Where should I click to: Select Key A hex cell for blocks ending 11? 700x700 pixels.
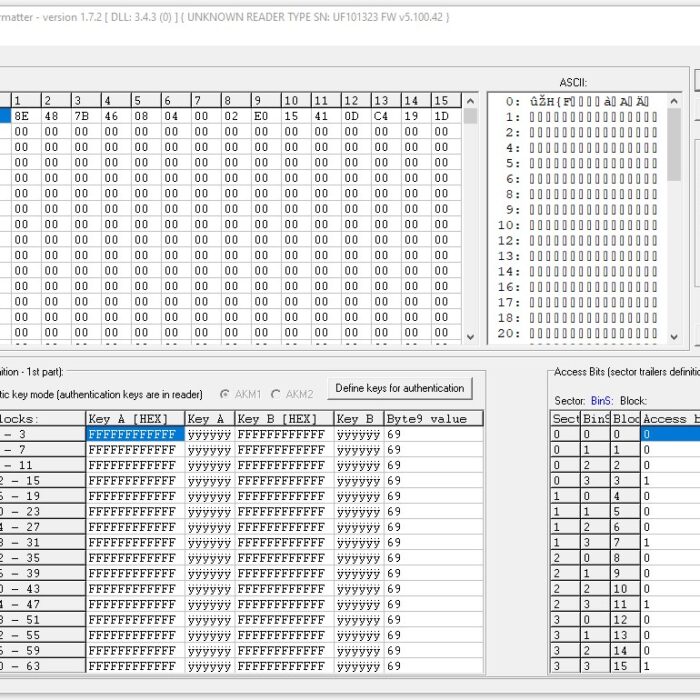pos(135,465)
